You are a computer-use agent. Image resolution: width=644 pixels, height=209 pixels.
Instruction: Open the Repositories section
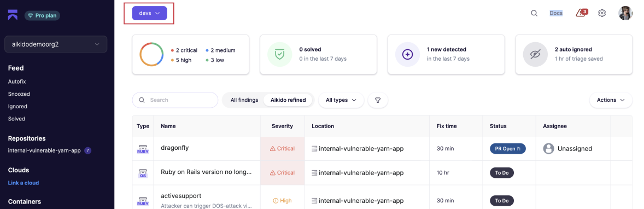pos(27,138)
